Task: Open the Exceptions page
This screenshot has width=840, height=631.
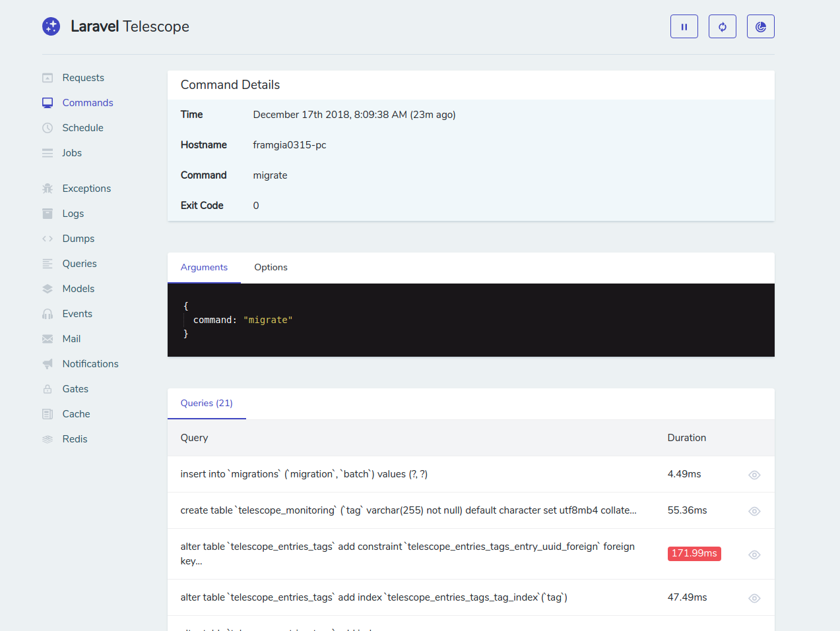Action: pos(86,189)
